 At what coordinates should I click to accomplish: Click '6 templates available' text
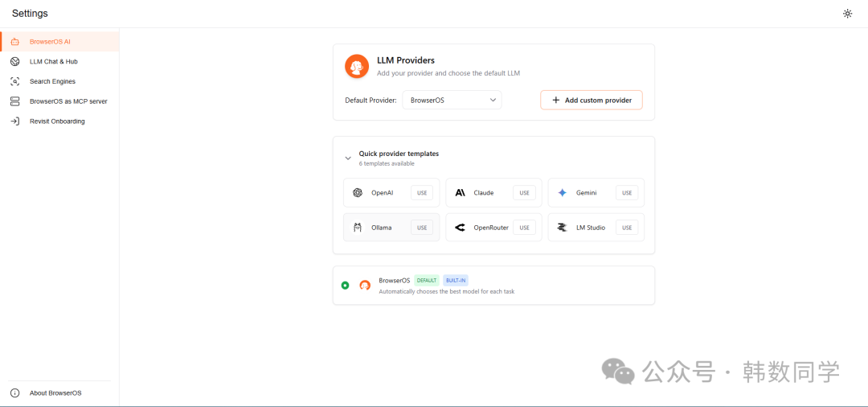tap(387, 163)
